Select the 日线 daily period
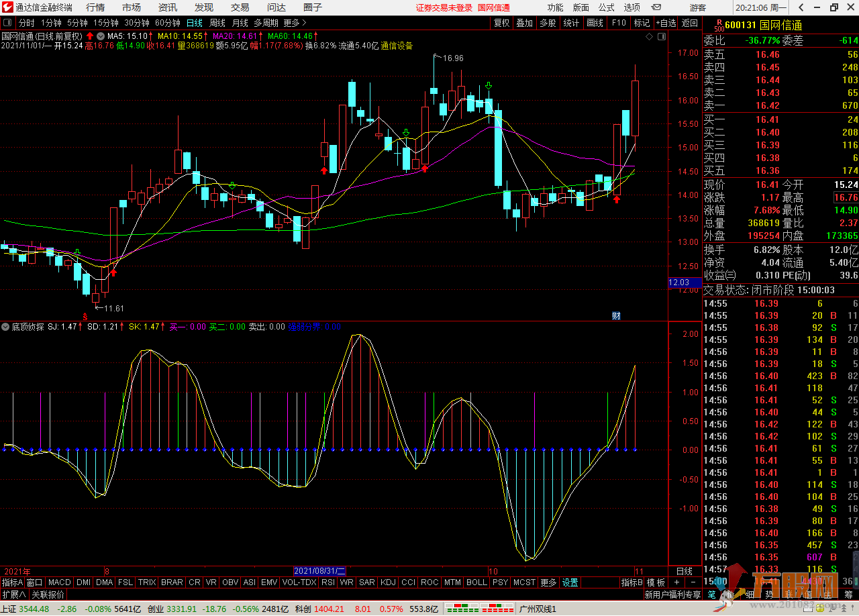Viewport: 859px width, 616px height. [195, 23]
